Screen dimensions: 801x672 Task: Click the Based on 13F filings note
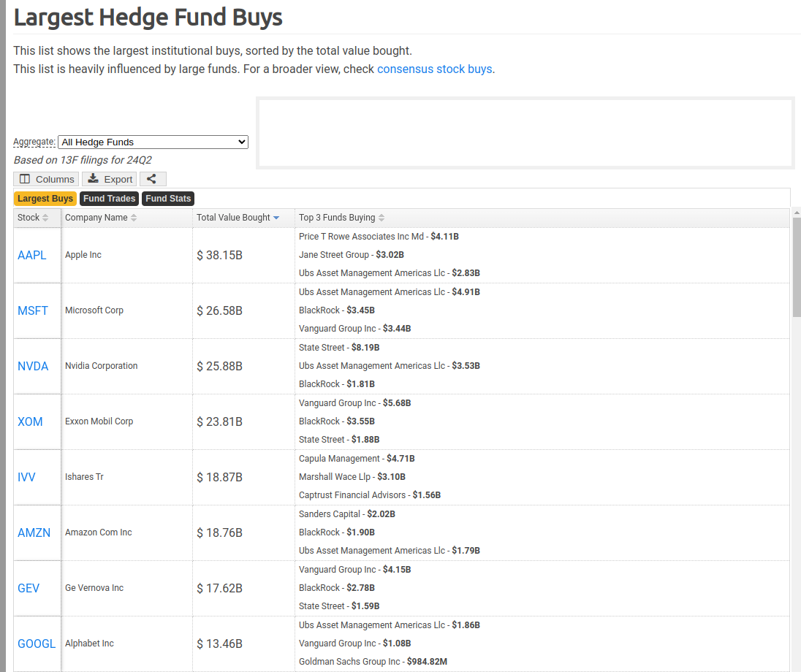[x=83, y=161]
